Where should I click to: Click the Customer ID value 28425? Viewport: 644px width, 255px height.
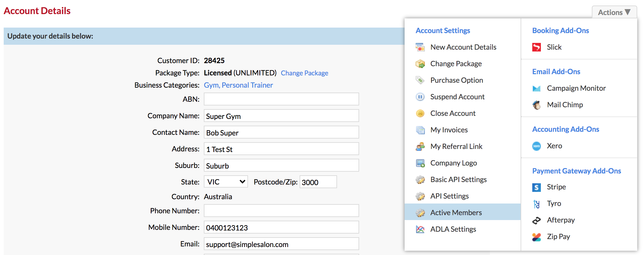(214, 61)
